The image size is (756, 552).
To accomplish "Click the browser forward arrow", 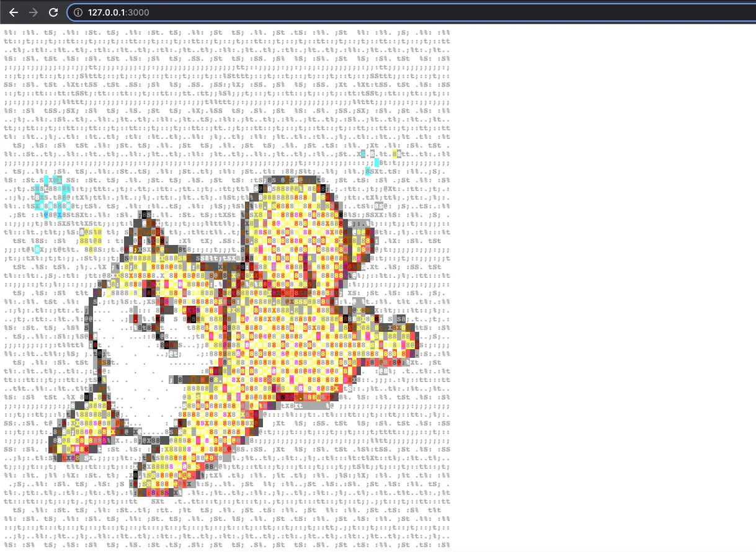I will pyautogui.click(x=33, y=12).
